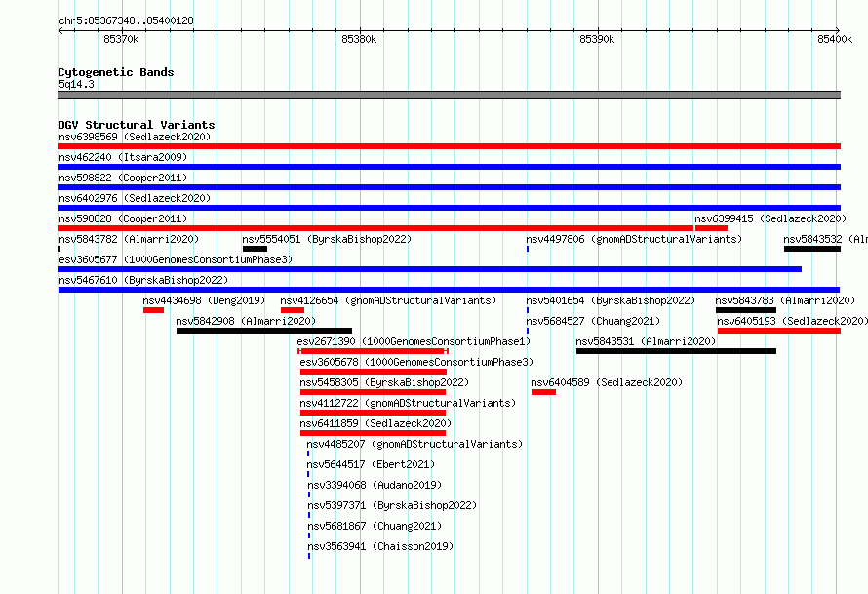
Task: Click the nsv6402976 (Sedlazeck2020) label
Action: 135,198
